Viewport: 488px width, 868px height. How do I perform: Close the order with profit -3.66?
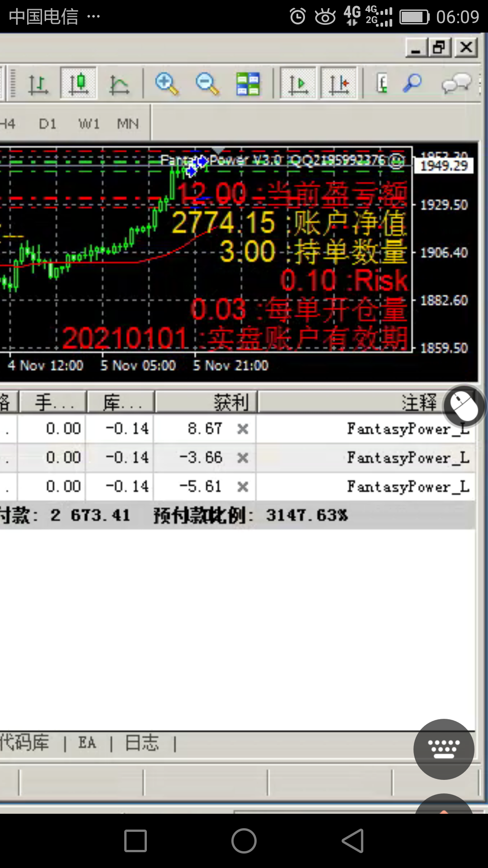click(243, 458)
